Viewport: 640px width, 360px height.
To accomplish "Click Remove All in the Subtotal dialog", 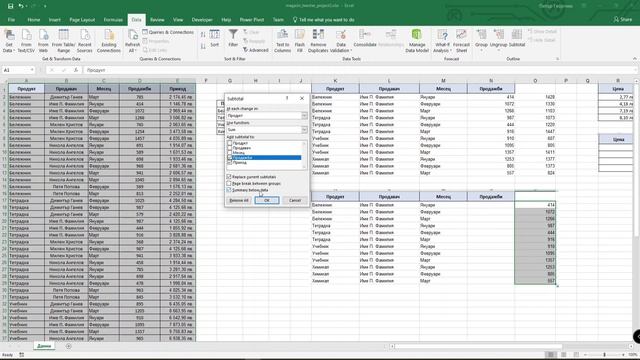I will point(239,200).
